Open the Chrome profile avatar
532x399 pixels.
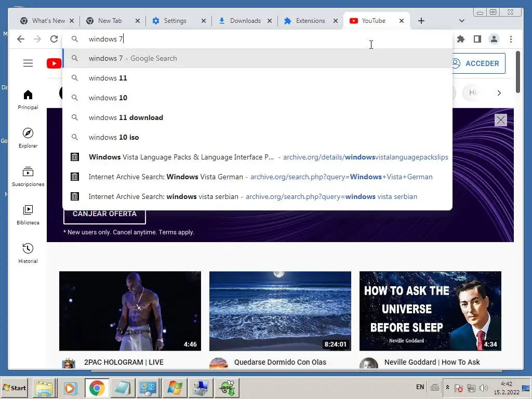pos(494,39)
